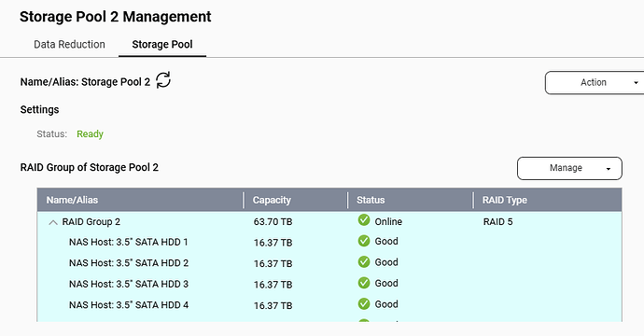
Task: Sort by the Name/Alias column header
Action: tap(140, 200)
